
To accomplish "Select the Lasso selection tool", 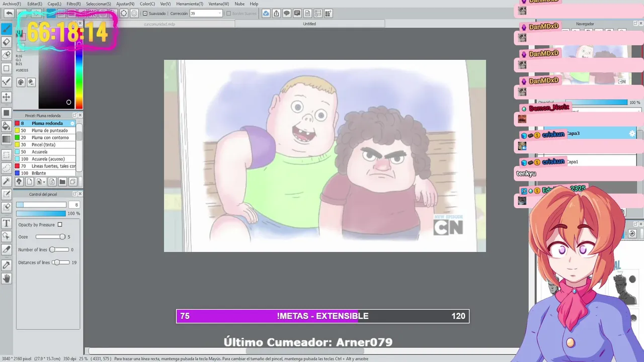I will 7,168.
